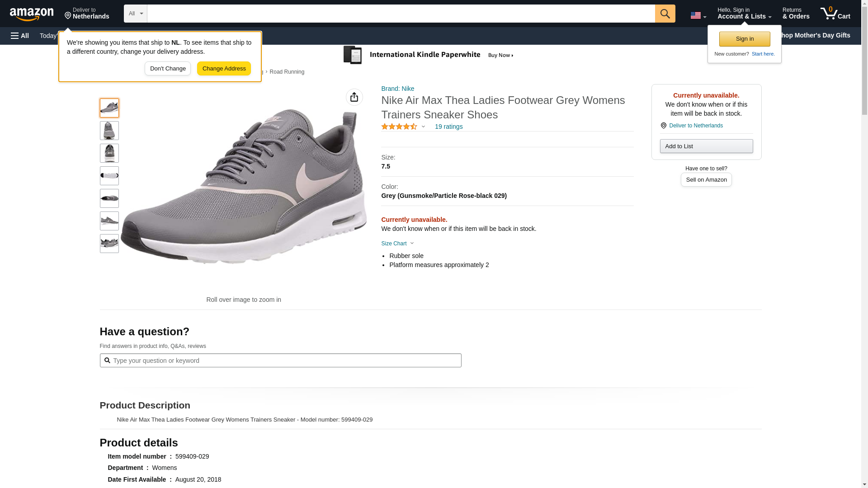Click the question keyword input field
868x488 pixels.
click(x=285, y=361)
